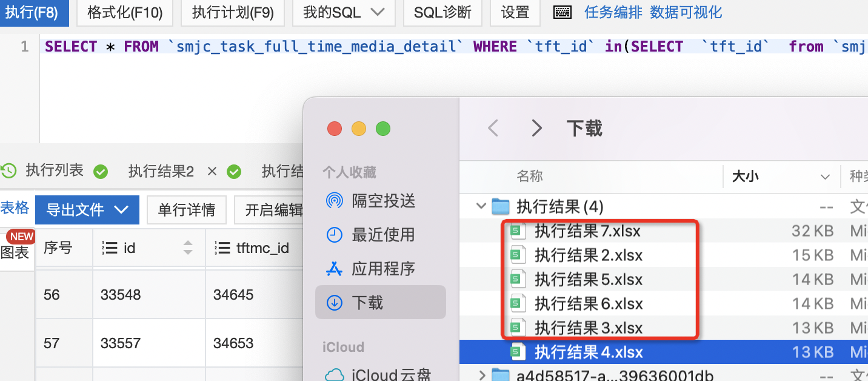Viewport: 868px width, 381px height.
Task: Switch to the 执行结果2 tab
Action: (x=161, y=172)
